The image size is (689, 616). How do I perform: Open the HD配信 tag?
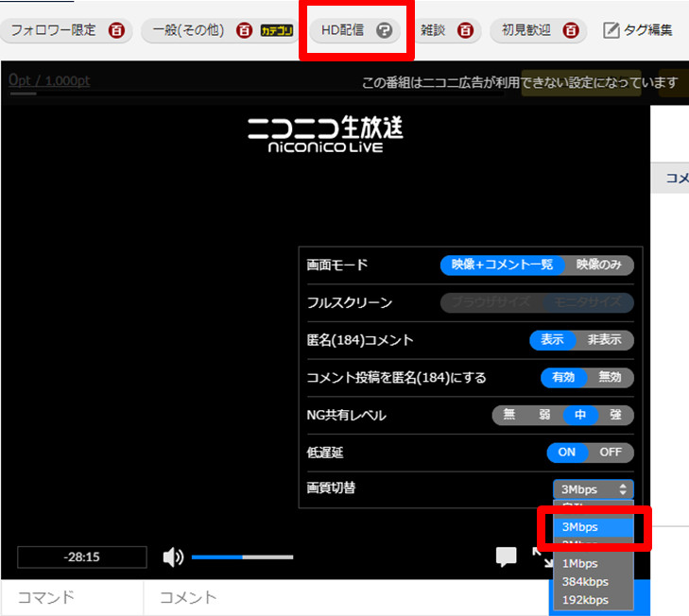click(x=343, y=30)
